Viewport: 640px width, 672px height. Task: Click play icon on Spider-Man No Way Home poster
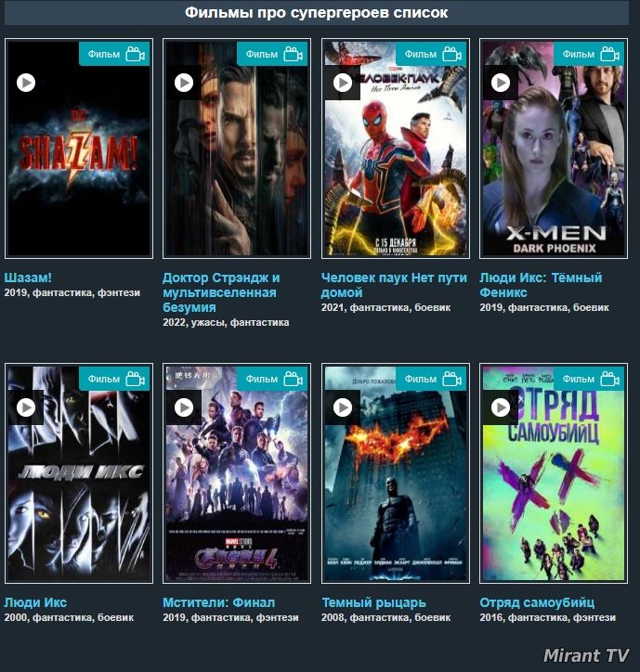coord(343,83)
